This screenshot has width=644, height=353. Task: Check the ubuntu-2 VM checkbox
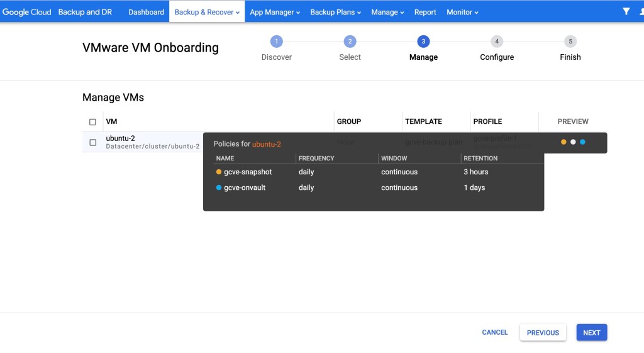coord(93,143)
